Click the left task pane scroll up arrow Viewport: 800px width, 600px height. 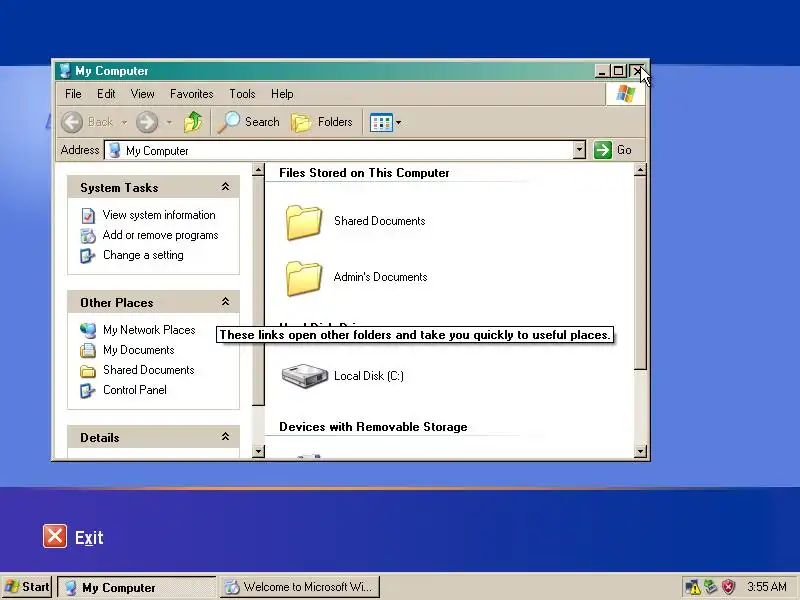point(258,170)
